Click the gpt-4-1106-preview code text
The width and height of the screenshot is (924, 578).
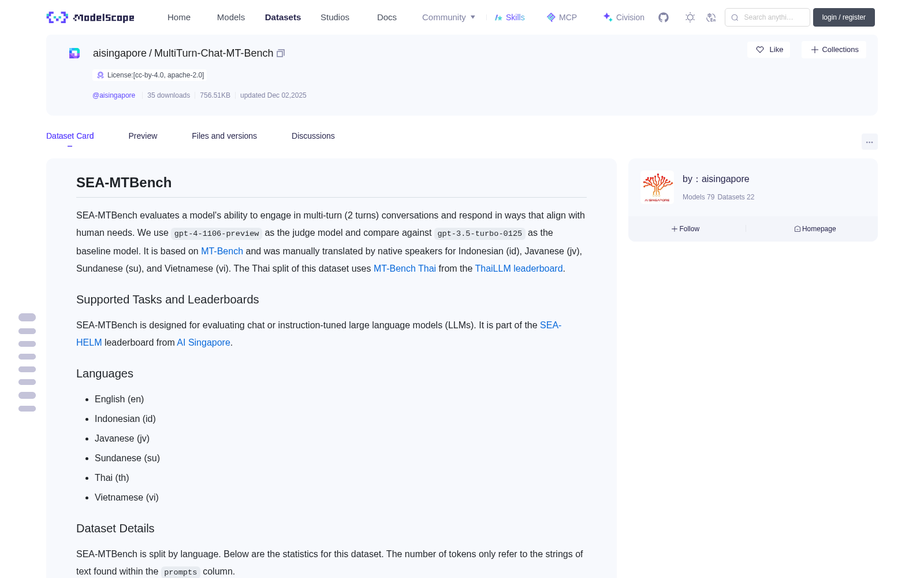(x=217, y=234)
